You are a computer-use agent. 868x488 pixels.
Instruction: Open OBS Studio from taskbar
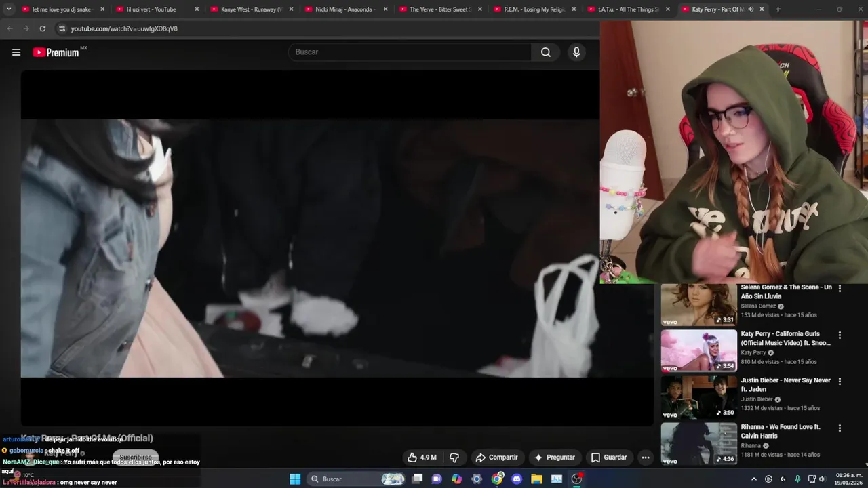pyautogui.click(x=576, y=479)
